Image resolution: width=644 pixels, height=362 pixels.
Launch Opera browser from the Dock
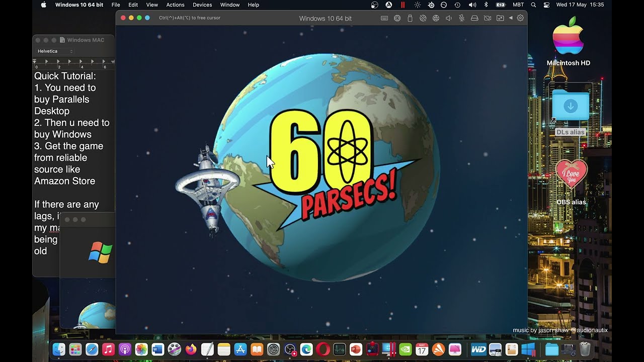[323, 349]
